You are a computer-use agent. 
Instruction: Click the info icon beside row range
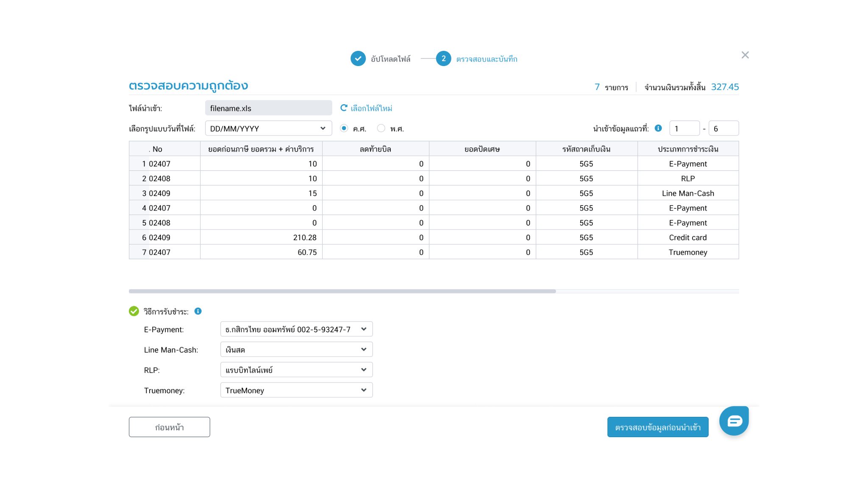[x=658, y=128]
